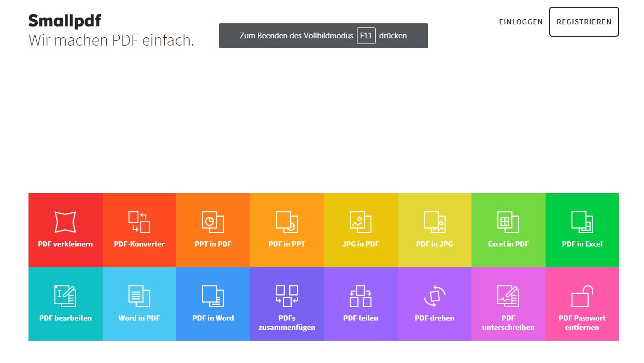Click the 'Wir machen PDF einfach.' tagline

coord(111,40)
